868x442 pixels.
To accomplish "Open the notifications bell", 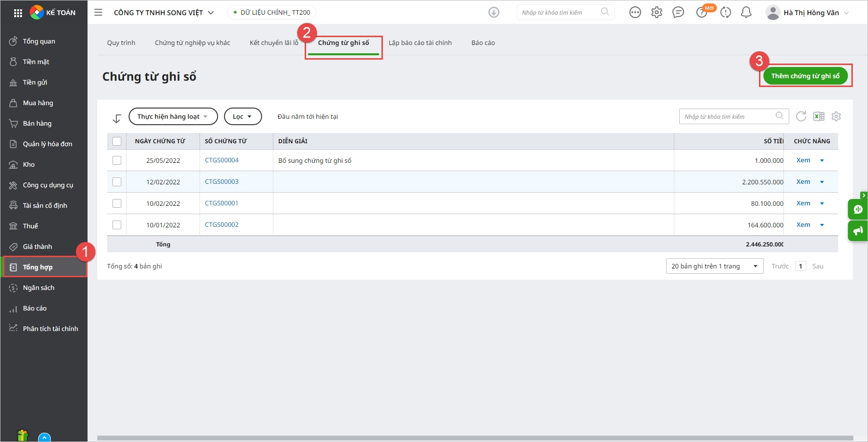I will coord(746,13).
